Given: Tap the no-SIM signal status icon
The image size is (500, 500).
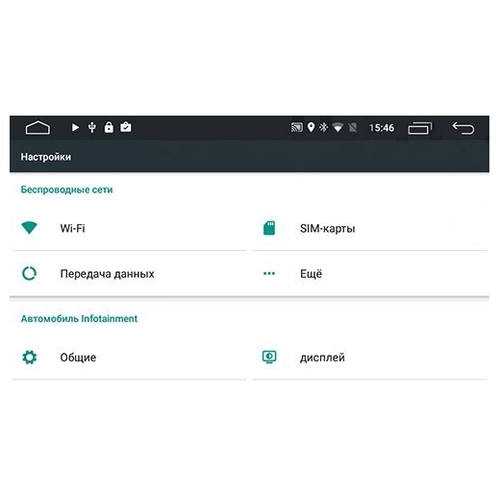Looking at the screenshot, I should (353, 127).
